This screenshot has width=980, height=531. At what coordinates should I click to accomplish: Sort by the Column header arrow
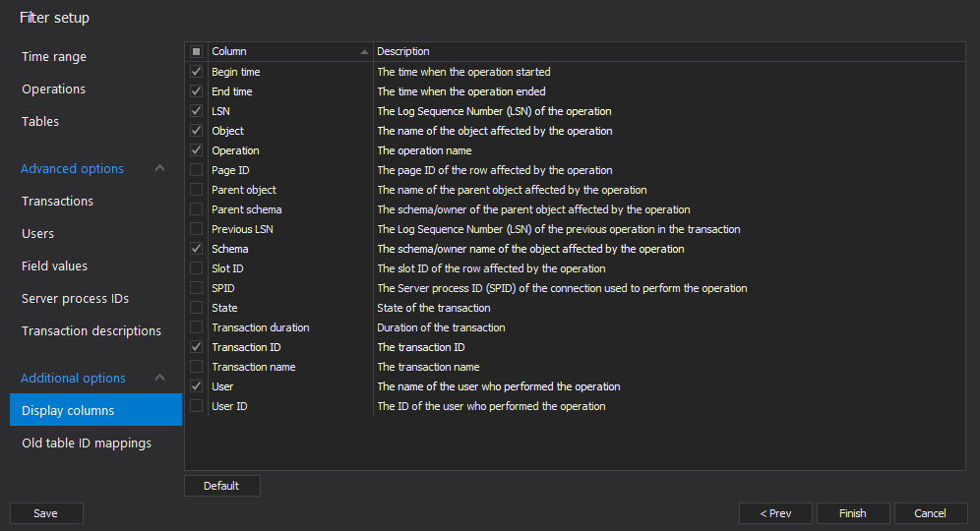(x=364, y=52)
